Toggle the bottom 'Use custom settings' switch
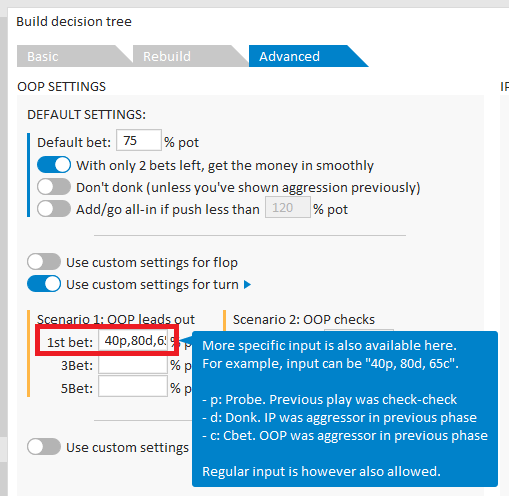 (44, 447)
